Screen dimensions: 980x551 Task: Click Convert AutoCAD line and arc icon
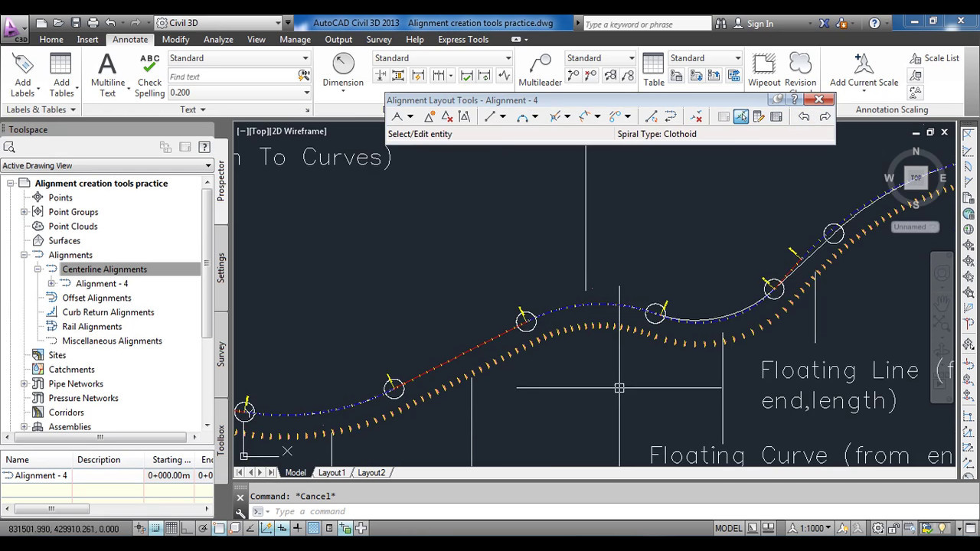[x=651, y=116]
